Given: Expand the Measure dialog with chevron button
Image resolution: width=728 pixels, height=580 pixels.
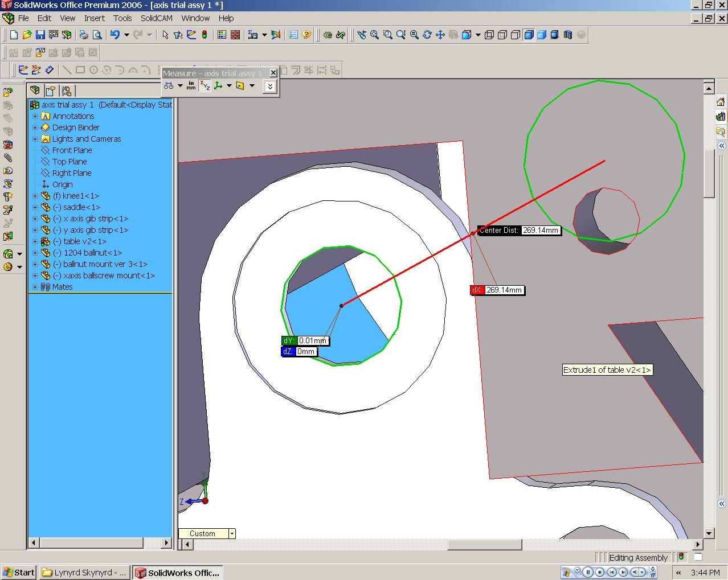Looking at the screenshot, I should [x=270, y=86].
